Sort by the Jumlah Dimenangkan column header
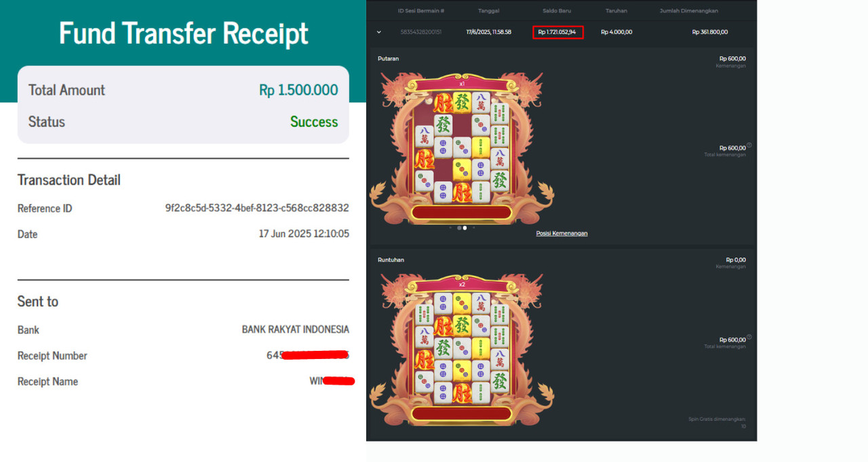 689,11
